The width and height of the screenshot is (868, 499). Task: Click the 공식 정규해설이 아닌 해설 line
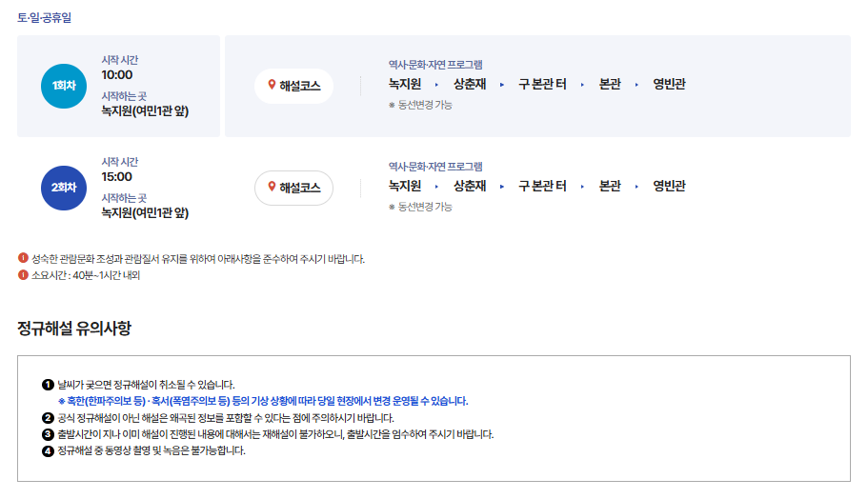226,418
